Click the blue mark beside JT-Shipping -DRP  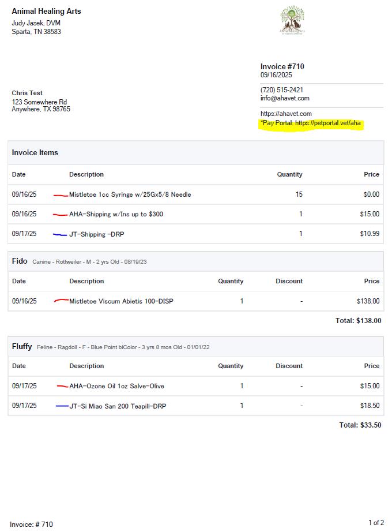(x=60, y=235)
